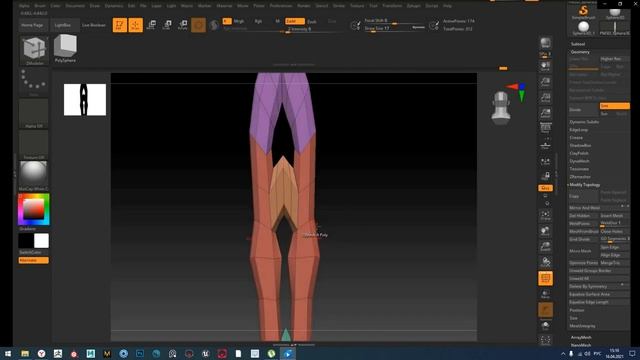Toggle the orange Xyz rotation button

(545, 188)
